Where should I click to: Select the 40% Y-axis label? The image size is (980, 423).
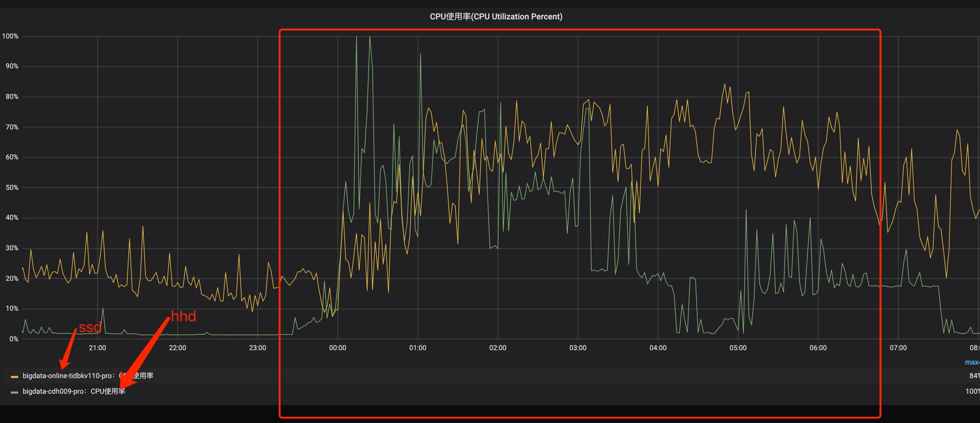click(12, 218)
